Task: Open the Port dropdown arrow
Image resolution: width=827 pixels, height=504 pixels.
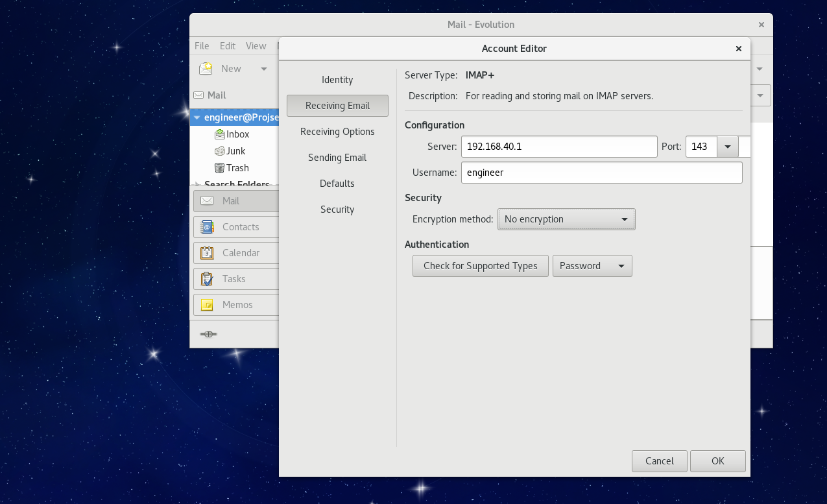Action: point(728,147)
